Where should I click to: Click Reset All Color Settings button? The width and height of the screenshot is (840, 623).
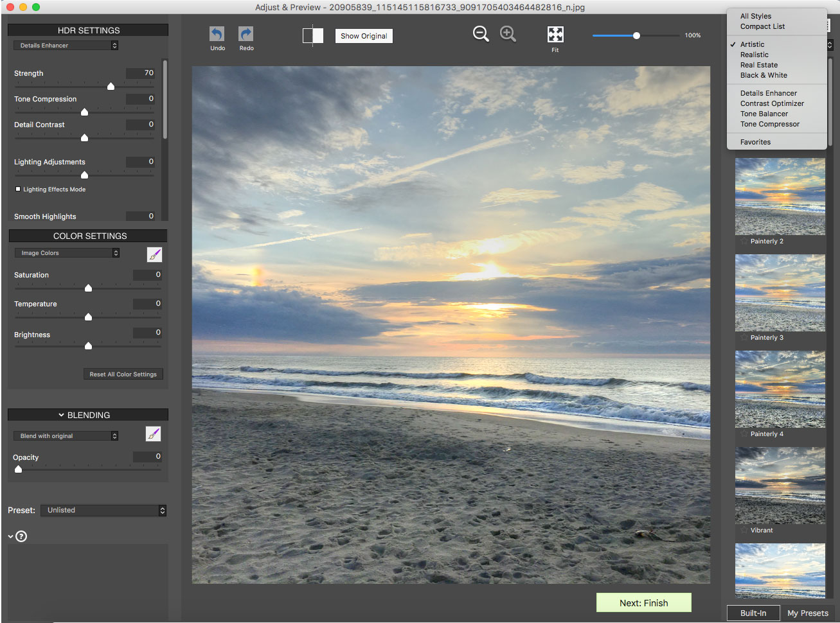click(123, 374)
